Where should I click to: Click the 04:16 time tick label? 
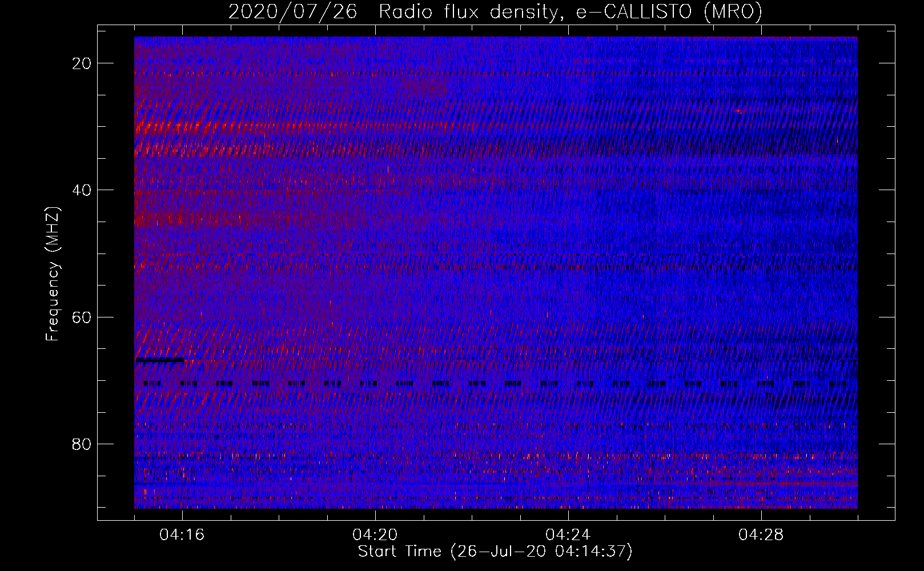182,534
